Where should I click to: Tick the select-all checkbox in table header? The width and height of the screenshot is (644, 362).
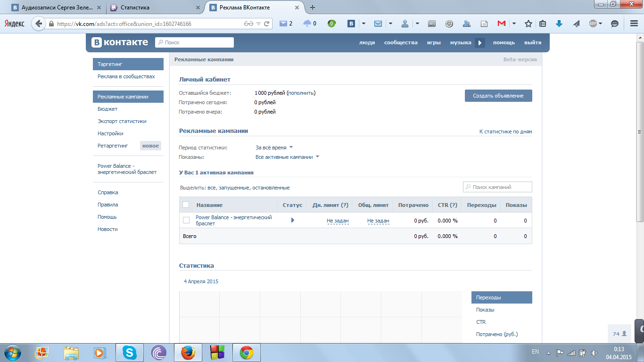coord(186,205)
